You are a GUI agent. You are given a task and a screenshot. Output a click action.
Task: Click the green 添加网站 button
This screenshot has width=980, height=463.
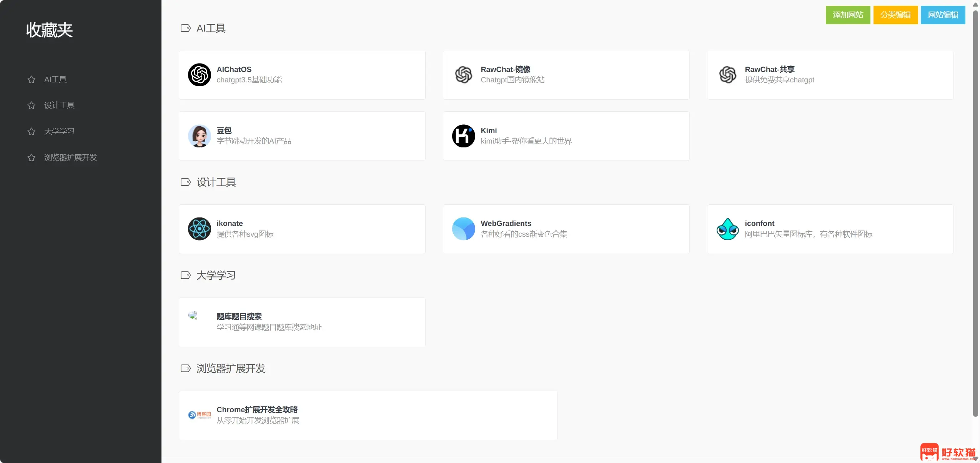848,15
